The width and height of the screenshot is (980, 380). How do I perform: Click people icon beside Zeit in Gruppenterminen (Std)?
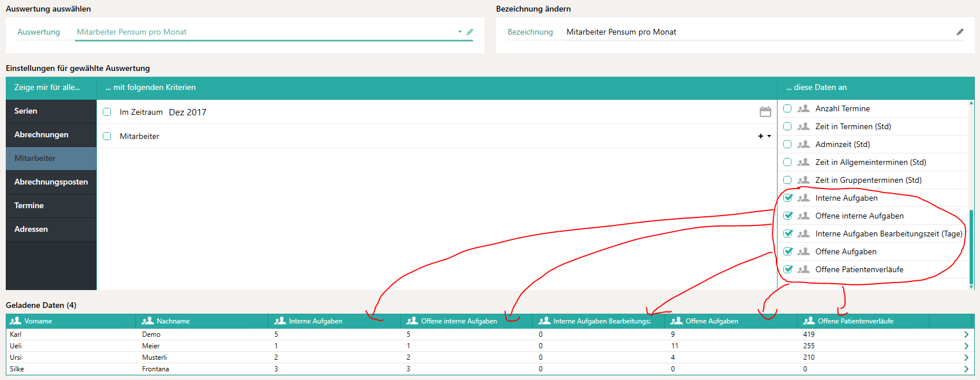(803, 180)
